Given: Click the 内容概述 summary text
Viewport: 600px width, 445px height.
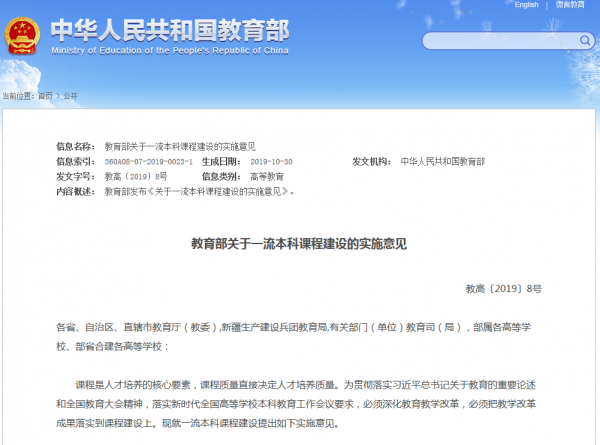Looking at the screenshot, I should coord(199,191).
